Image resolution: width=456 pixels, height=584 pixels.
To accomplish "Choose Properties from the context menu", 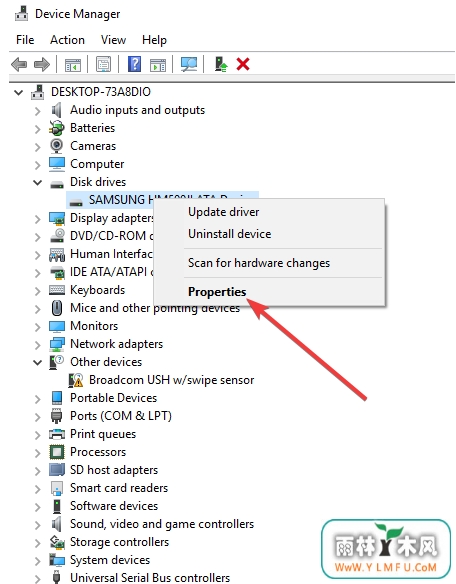I will [217, 292].
